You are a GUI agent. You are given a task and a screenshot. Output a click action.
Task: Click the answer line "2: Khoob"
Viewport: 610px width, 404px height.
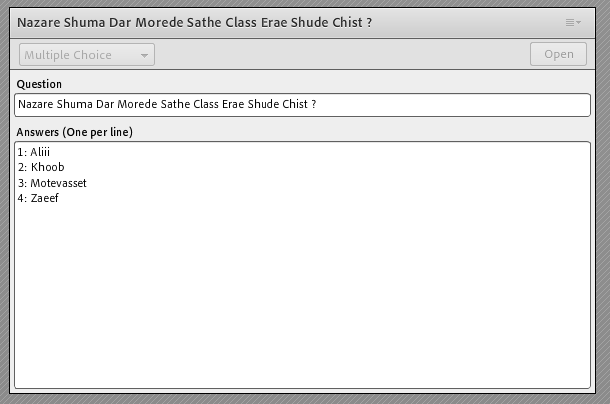41,167
